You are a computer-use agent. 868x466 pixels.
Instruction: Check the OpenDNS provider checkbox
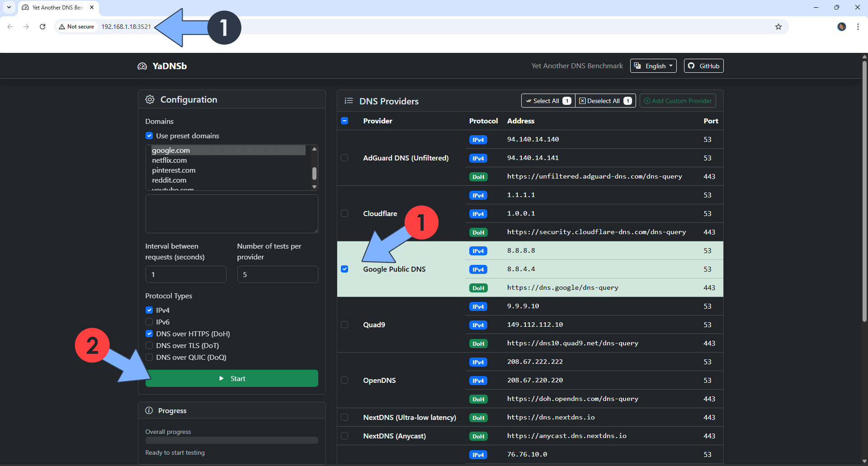(x=344, y=380)
